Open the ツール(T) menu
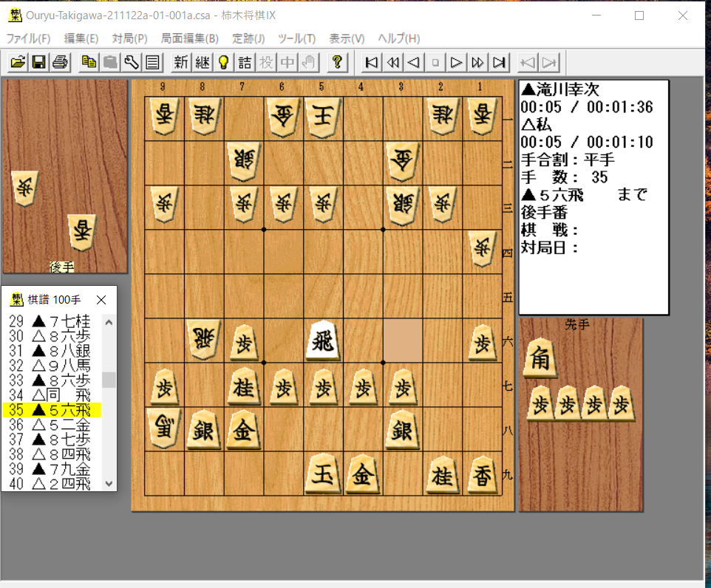This screenshot has height=588, width=711. click(296, 38)
